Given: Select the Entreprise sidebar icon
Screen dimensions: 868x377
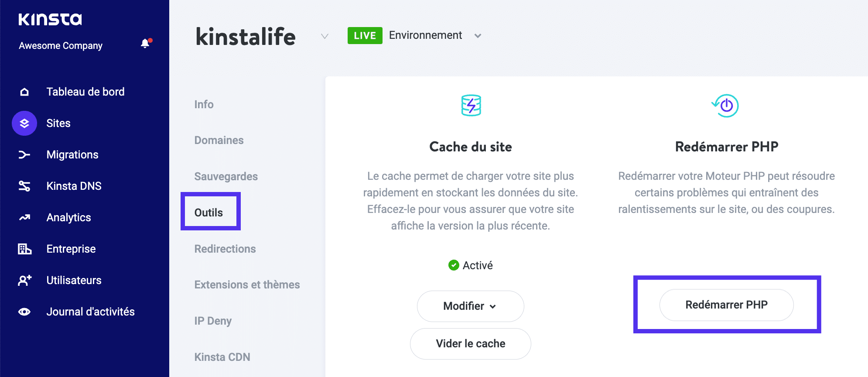Looking at the screenshot, I should click(24, 249).
